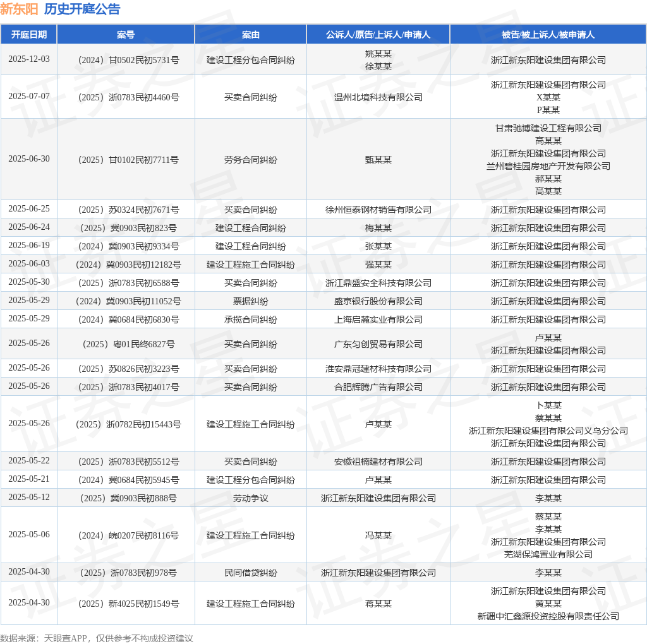Screen dimensions: 647x644
Task: Select case number (2025)粤01民终6827号
Action: 128,344
